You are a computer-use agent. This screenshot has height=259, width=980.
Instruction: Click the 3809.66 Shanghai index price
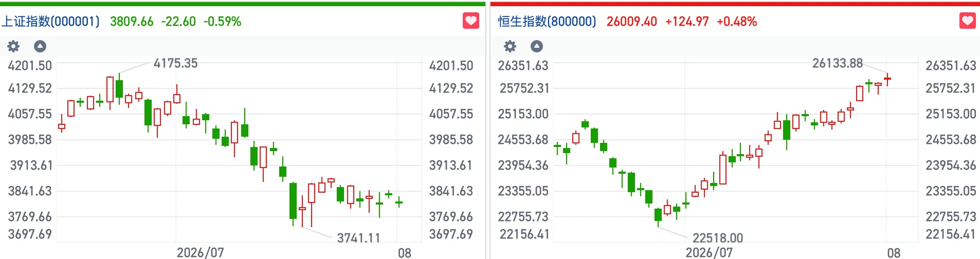click(132, 22)
